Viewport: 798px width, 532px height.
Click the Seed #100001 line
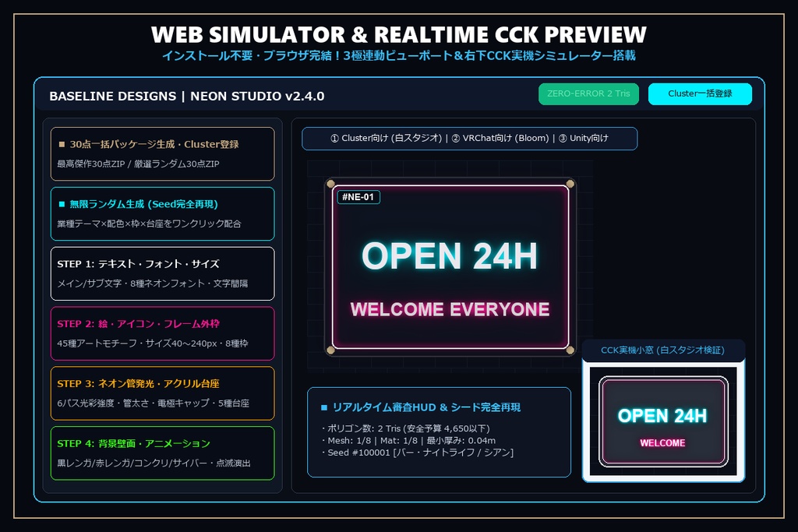coord(418,452)
